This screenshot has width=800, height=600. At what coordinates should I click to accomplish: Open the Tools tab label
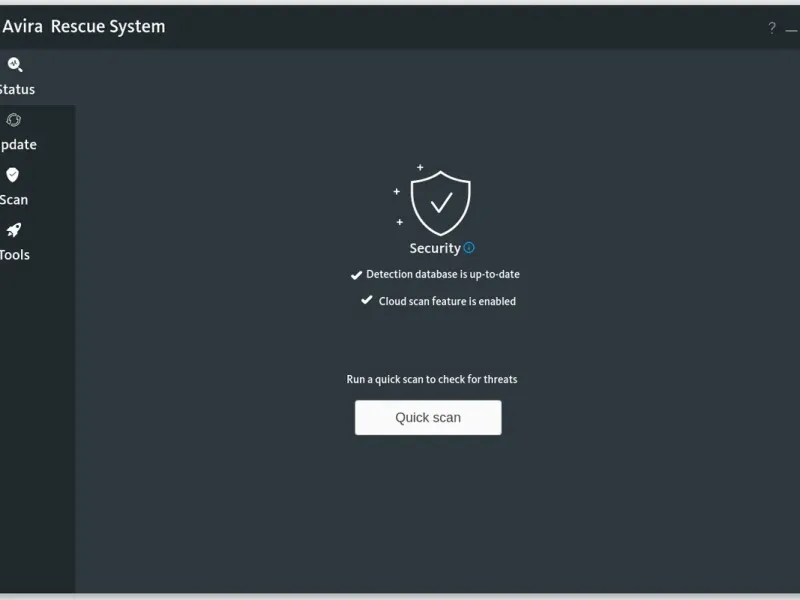coord(15,255)
